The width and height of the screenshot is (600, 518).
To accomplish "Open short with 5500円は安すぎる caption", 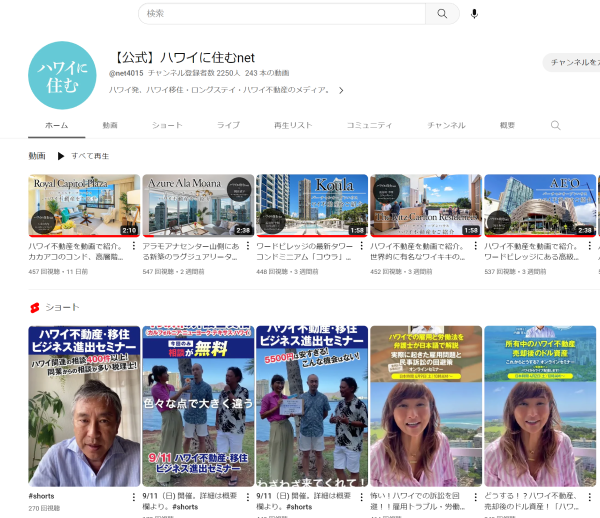I will click(312, 406).
